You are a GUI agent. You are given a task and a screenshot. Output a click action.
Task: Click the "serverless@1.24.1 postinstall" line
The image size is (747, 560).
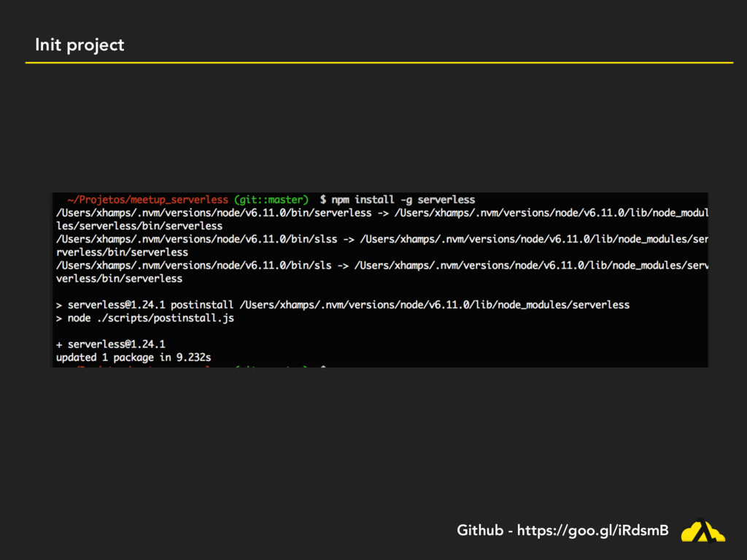point(343,304)
